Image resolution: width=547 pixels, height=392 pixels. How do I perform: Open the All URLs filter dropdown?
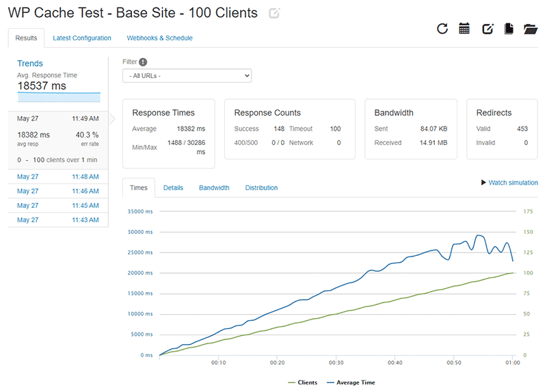[x=187, y=76]
